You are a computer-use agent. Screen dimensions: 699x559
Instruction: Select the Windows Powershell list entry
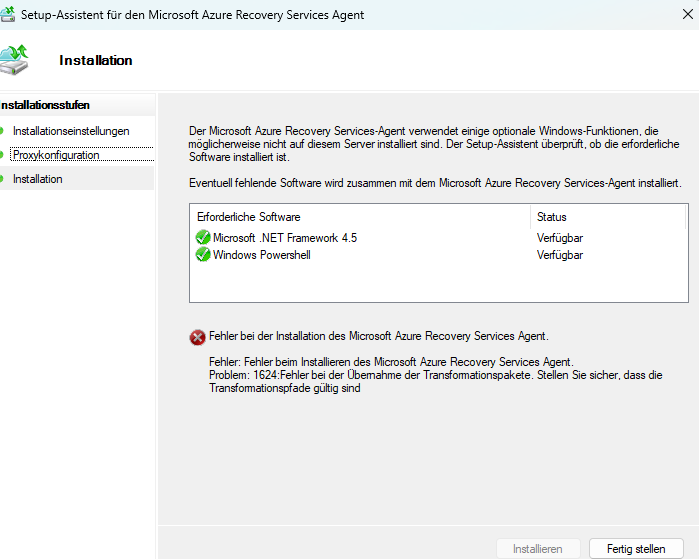262,255
